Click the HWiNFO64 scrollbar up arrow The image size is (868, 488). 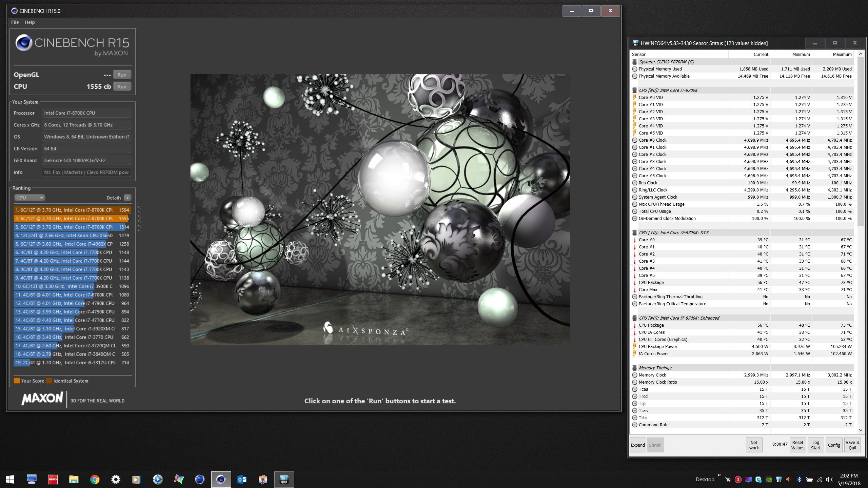[x=861, y=54]
